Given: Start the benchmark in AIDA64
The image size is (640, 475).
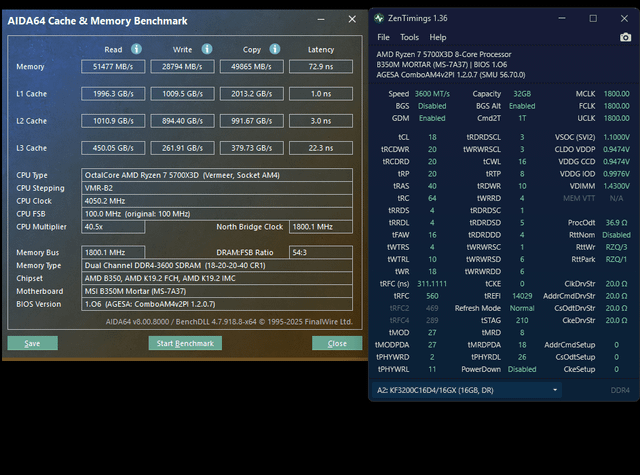Looking at the screenshot, I should click(x=186, y=343).
